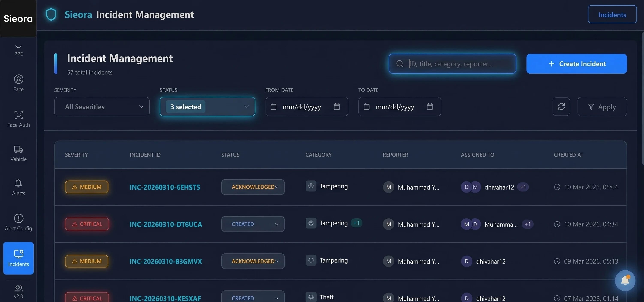Open incident INC-20260310-B3GMVX
The width and height of the screenshot is (644, 302).
tap(166, 261)
